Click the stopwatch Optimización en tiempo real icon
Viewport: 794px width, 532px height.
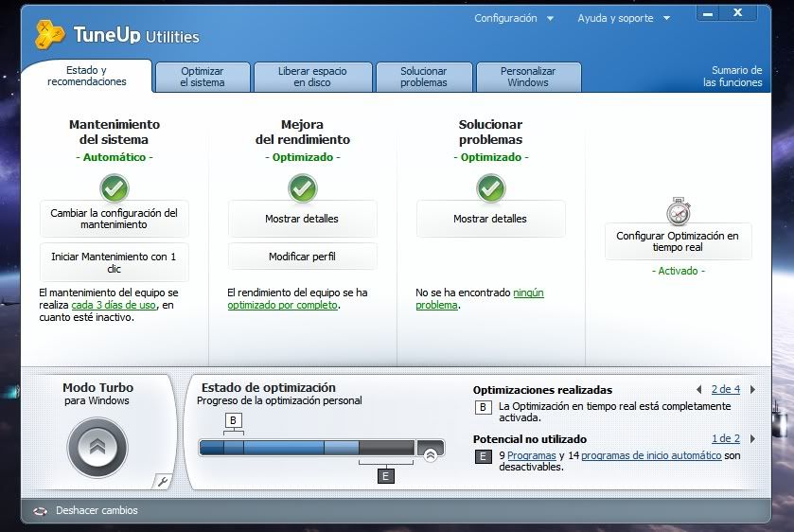pos(679,211)
